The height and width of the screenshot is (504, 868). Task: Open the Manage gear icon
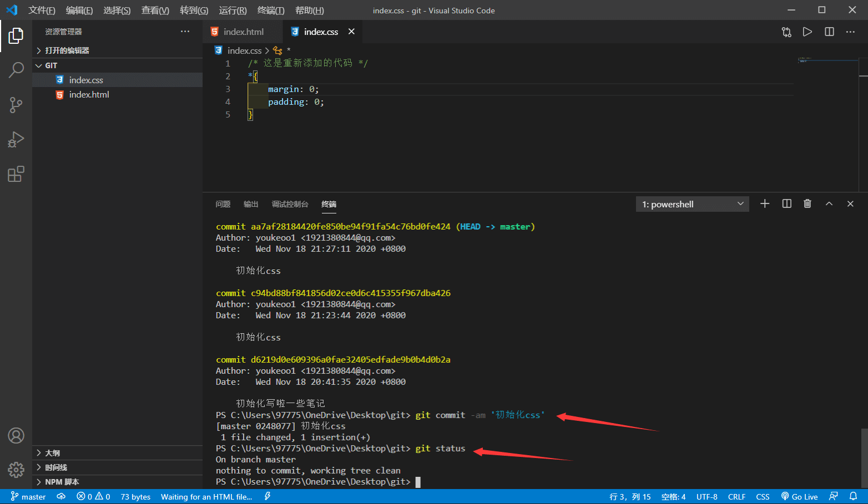16,470
